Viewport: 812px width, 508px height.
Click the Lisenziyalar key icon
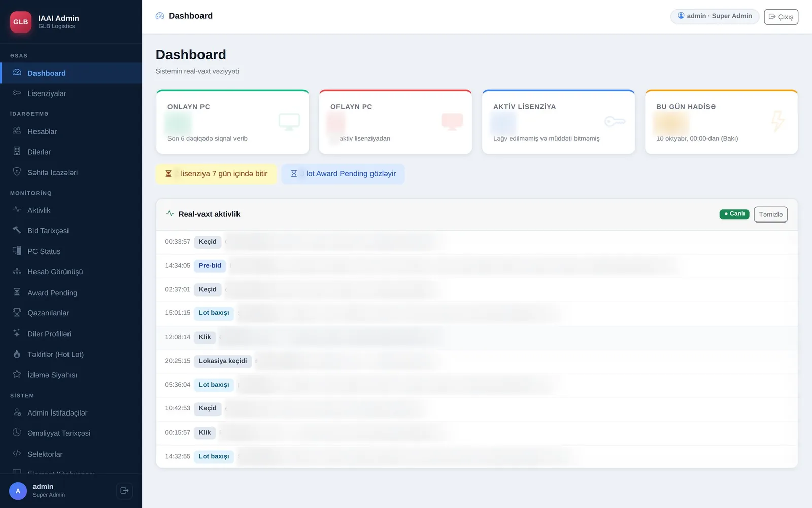coord(17,93)
